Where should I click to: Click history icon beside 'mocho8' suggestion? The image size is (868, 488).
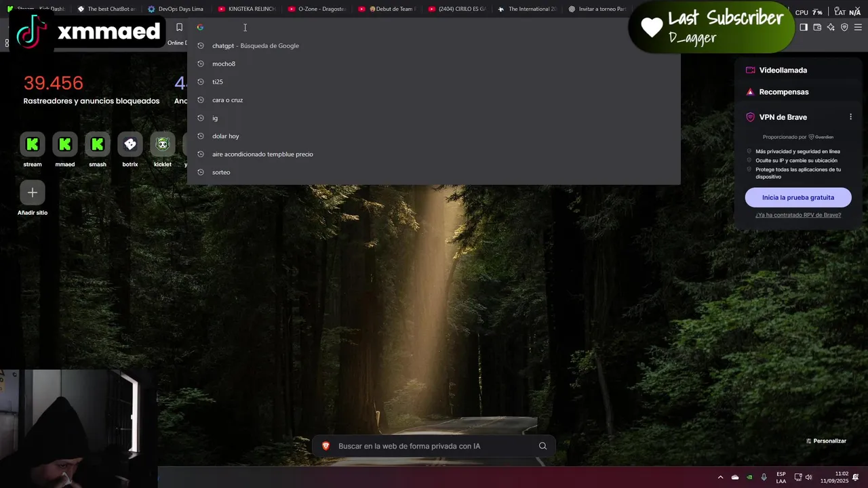tap(201, 64)
